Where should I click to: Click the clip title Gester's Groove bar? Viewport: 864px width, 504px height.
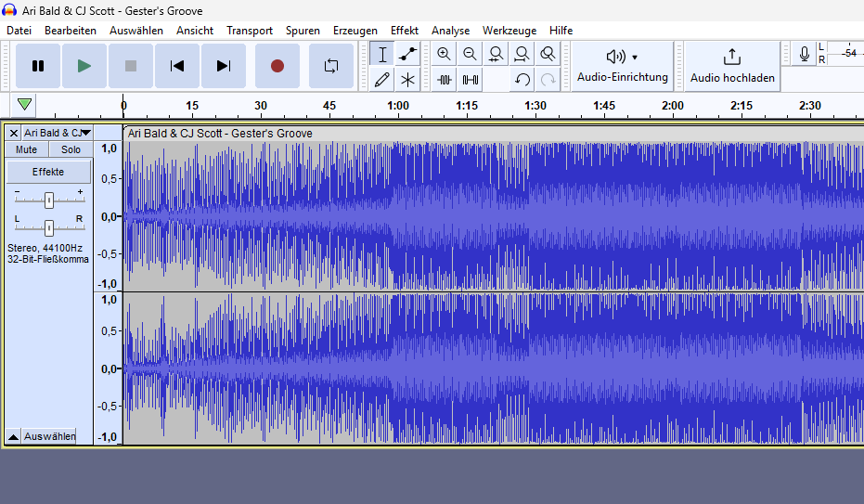(493, 134)
